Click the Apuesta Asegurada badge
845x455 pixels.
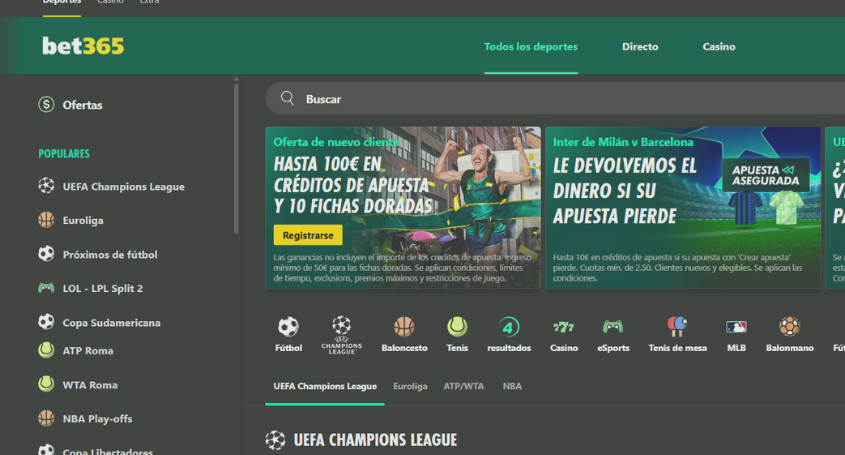pos(765,175)
